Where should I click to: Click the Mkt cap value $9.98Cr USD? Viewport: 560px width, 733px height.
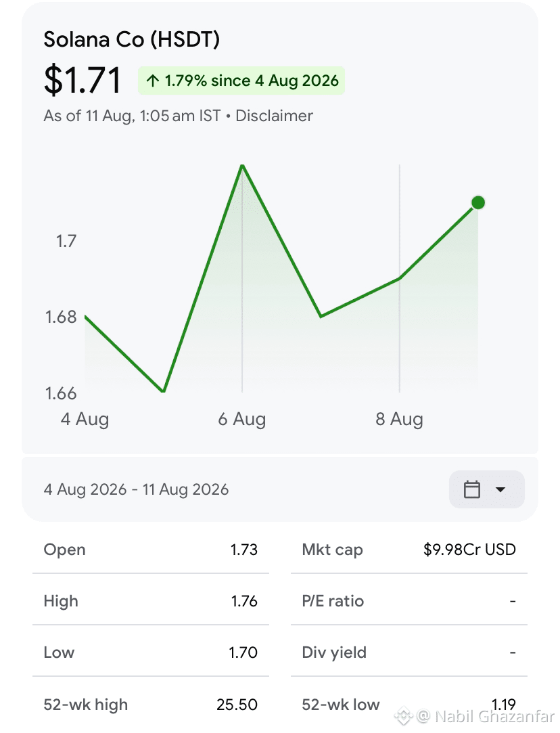pos(469,550)
